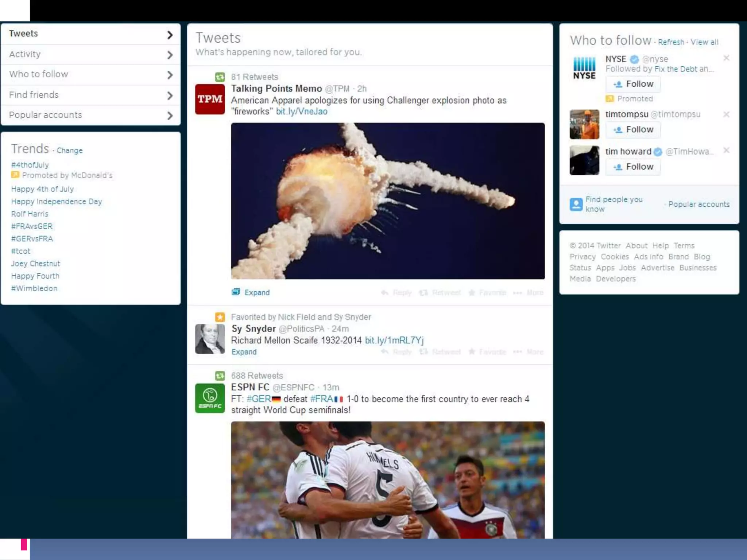Open the bit.ly/VneJao link
The image size is (747, 560).
tap(302, 111)
